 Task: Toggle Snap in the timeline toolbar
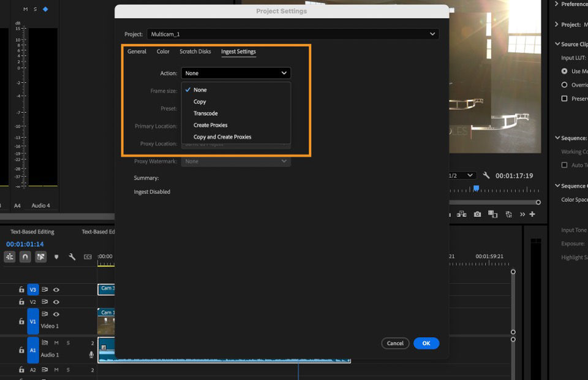24,257
